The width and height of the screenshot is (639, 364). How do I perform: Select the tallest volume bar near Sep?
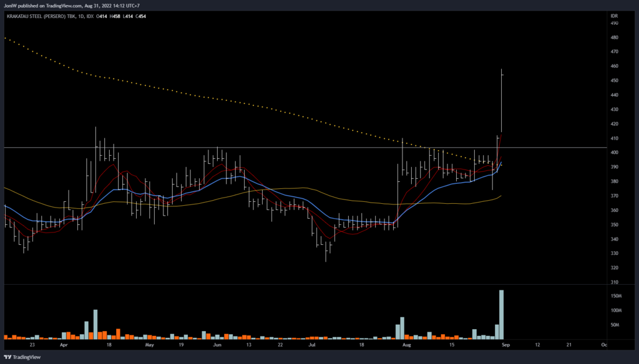click(501, 315)
